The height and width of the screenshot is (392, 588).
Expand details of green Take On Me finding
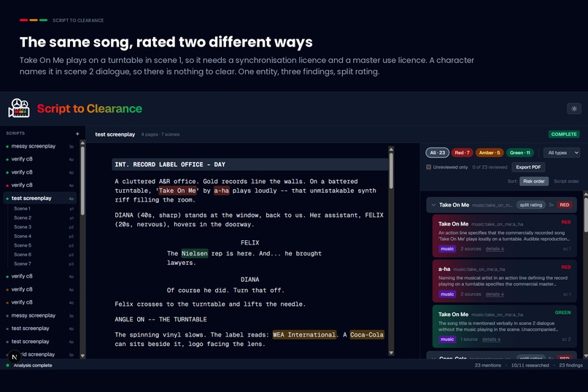491,339
